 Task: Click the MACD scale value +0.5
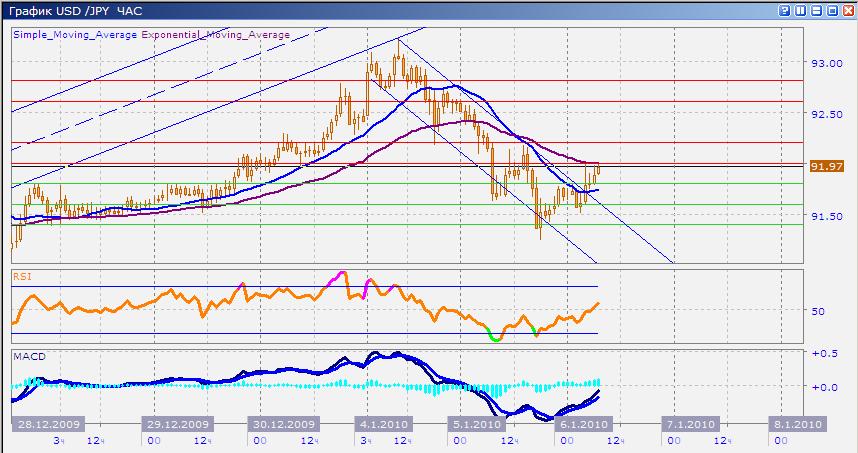825,353
